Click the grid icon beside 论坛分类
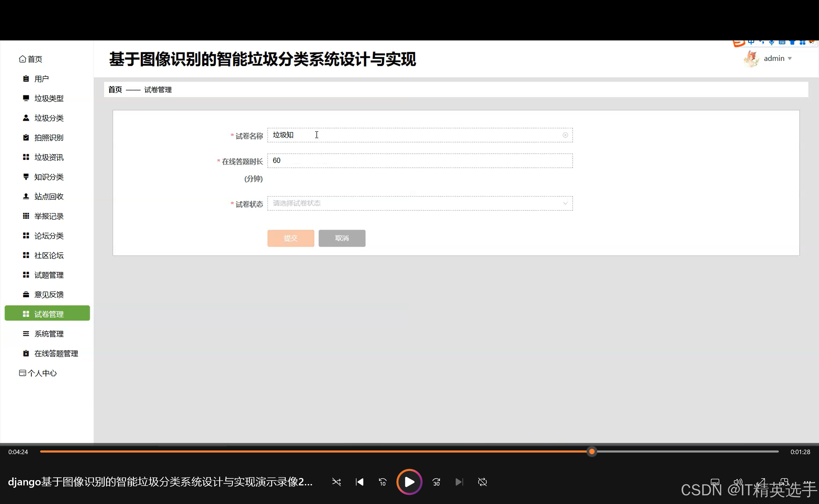The image size is (819, 504). [x=26, y=236]
